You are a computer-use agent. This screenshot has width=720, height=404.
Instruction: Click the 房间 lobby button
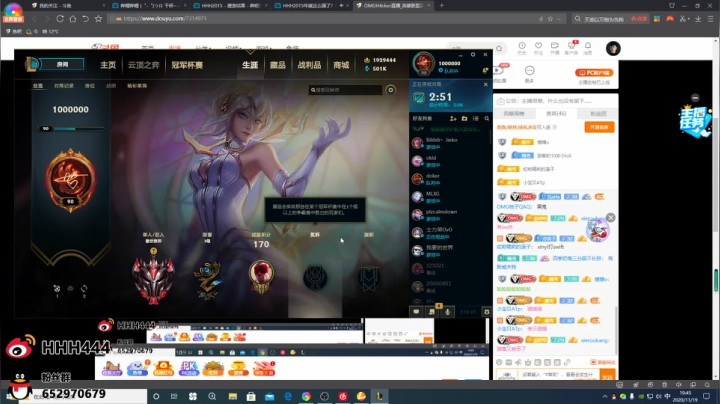tap(62, 64)
